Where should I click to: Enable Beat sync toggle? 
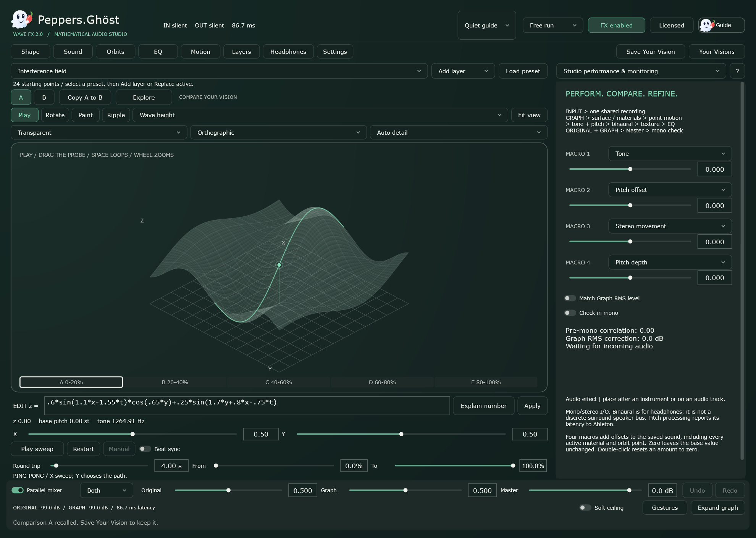[145, 449]
